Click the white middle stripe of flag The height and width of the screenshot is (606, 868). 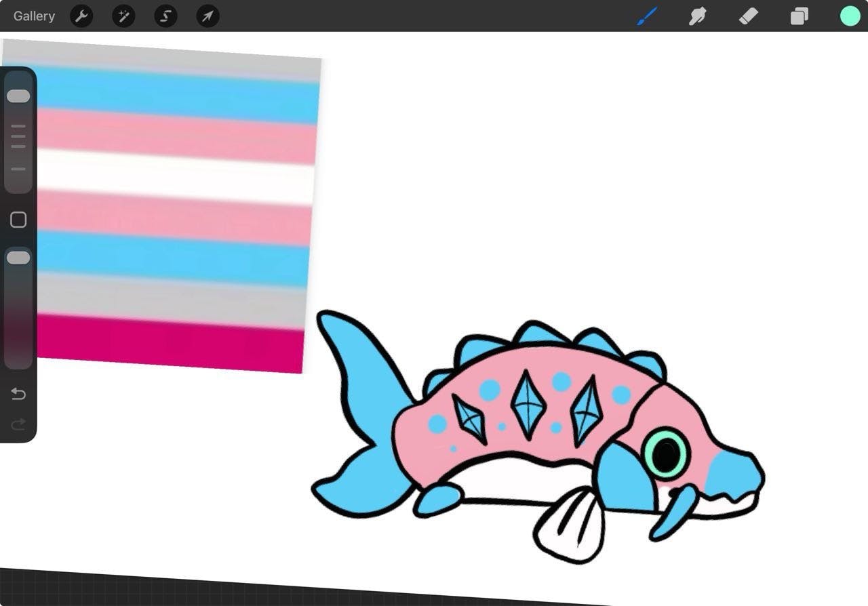(x=176, y=176)
